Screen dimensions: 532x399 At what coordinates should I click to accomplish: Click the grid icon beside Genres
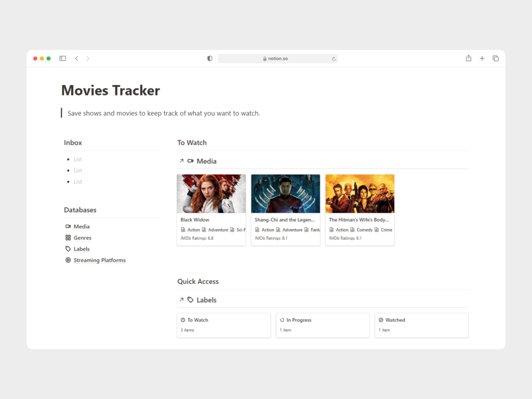coord(68,238)
